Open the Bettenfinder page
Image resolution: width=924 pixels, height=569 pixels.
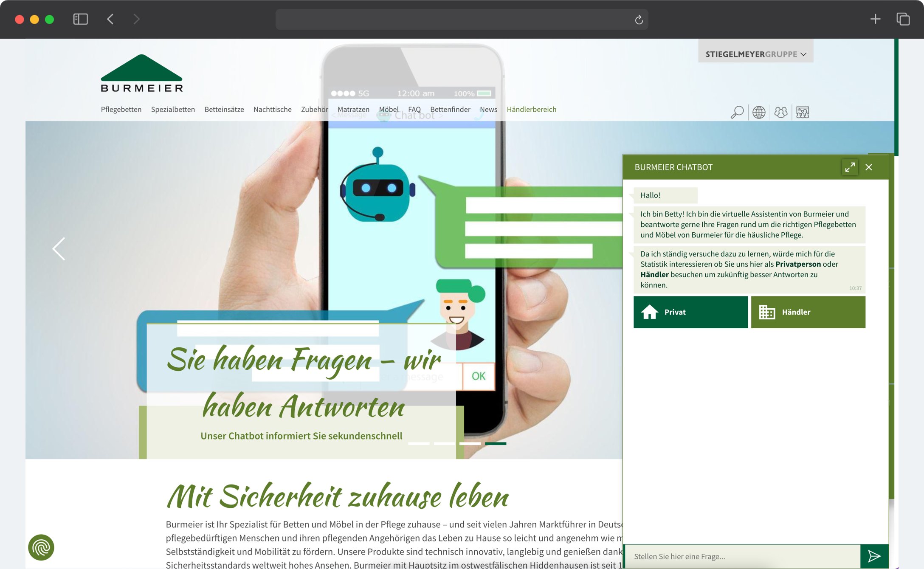450,110
